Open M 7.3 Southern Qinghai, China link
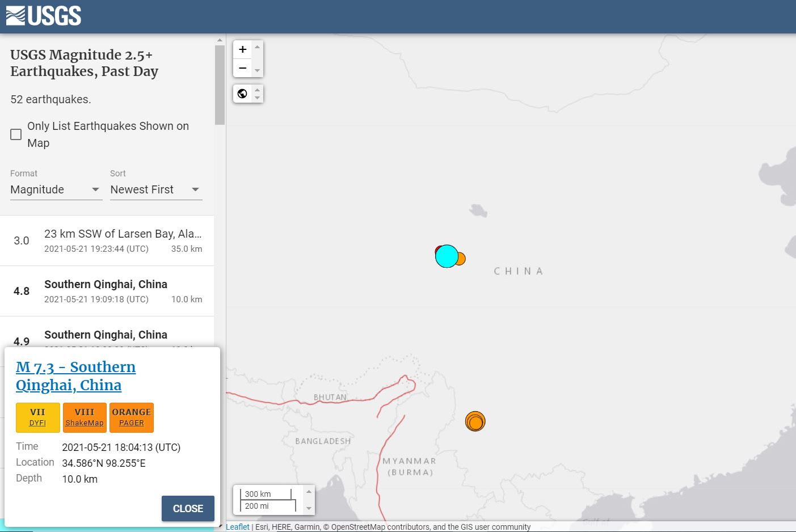 75,375
